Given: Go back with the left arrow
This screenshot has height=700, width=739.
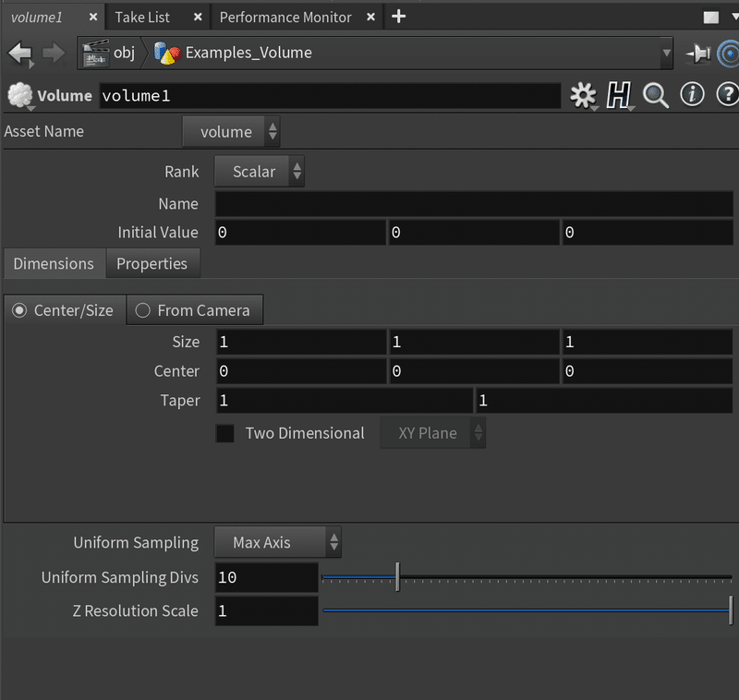Looking at the screenshot, I should pos(20,54).
